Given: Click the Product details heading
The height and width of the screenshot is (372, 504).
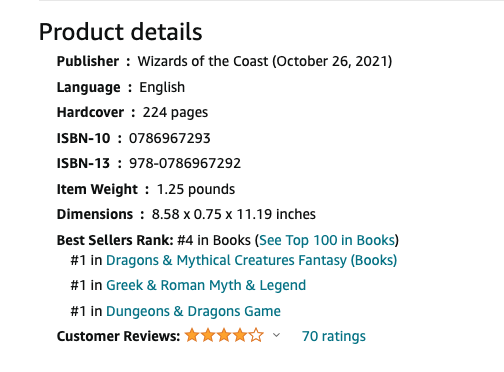Looking at the screenshot, I should pos(120,32).
